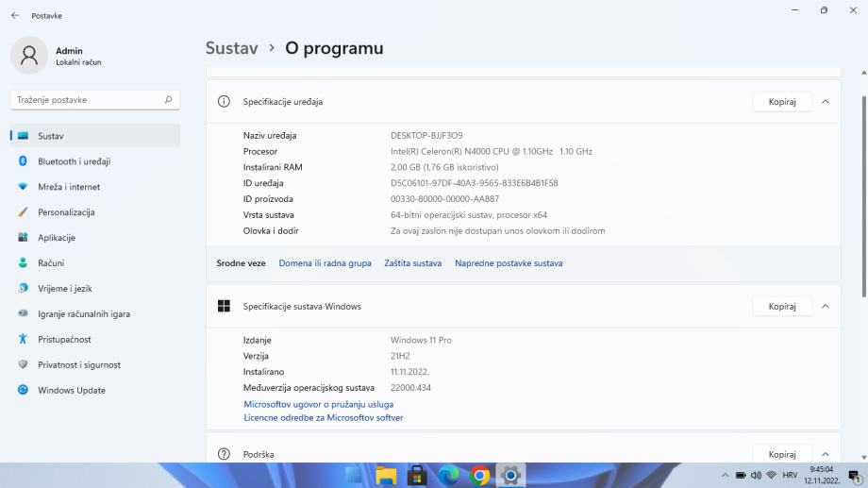Launch Google Chrome from the taskbar

[x=479, y=476]
